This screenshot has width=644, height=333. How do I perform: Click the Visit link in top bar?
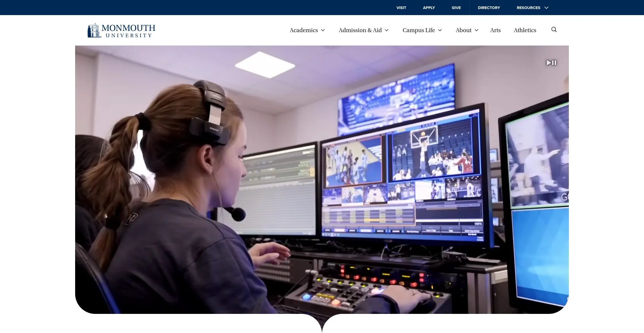[401, 8]
